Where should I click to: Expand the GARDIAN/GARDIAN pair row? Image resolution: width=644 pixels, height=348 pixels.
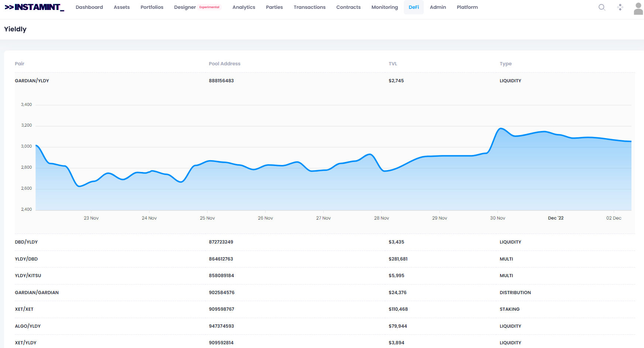coord(325,293)
